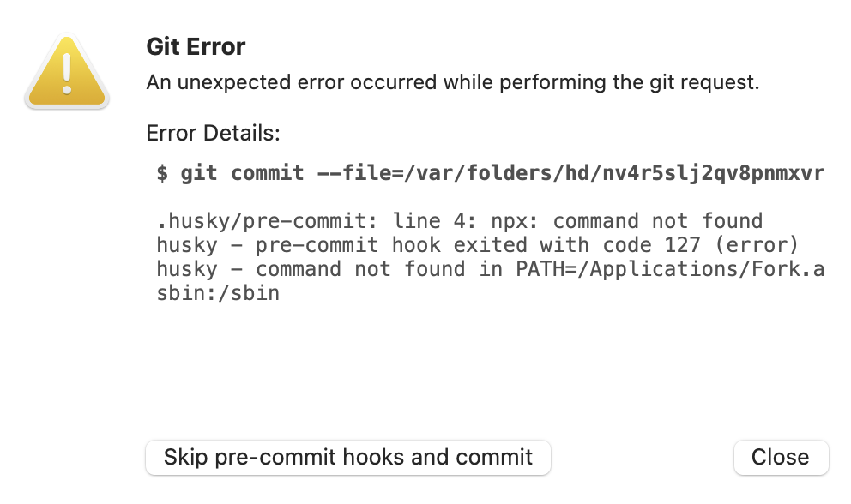Click the dialog background near the buttons
The height and width of the screenshot is (504, 851).
643,457
